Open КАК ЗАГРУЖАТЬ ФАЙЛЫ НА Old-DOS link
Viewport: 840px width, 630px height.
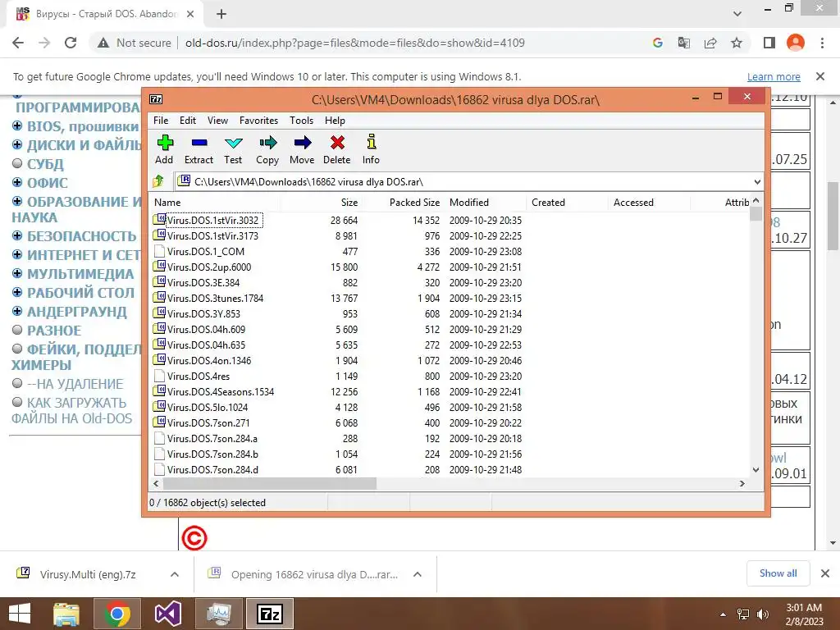point(71,410)
